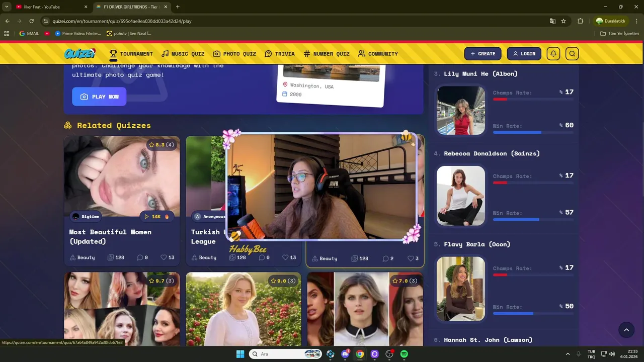The height and width of the screenshot is (362, 644).
Task: Open Discord from the taskbar
Action: coord(345,354)
